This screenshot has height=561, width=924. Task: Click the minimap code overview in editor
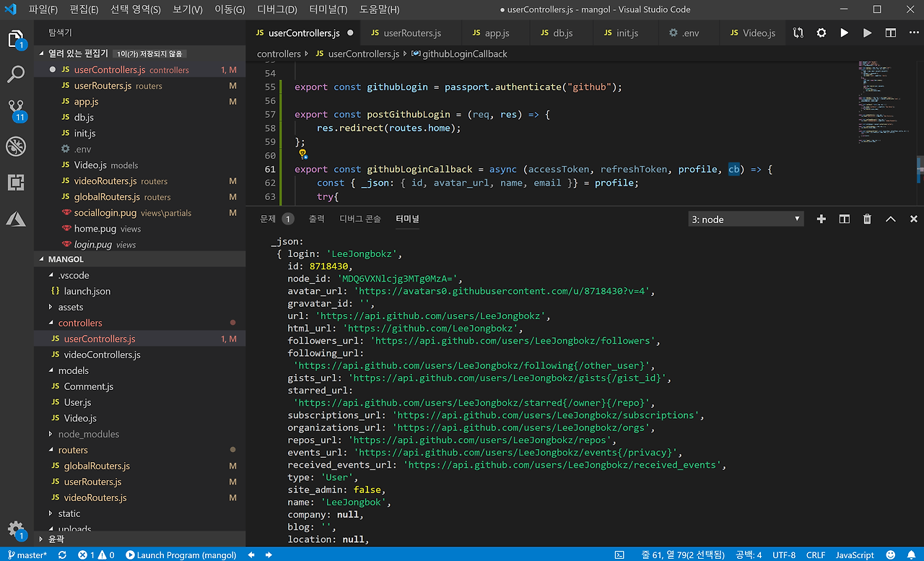click(875, 101)
